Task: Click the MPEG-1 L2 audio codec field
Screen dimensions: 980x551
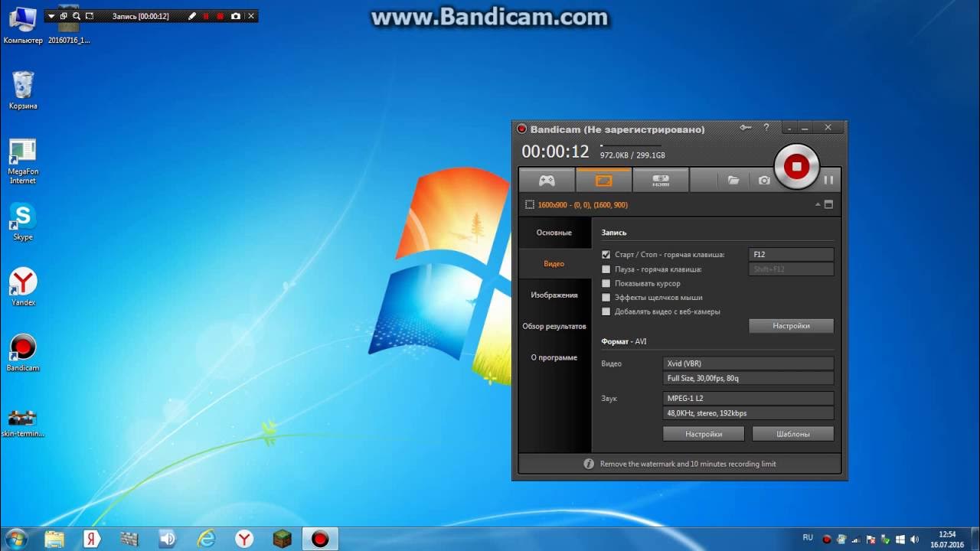Action: (748, 399)
